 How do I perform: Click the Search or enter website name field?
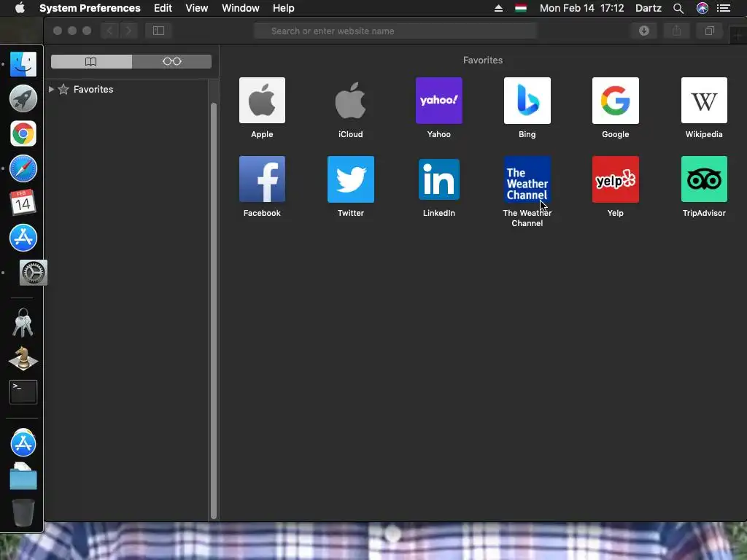point(395,31)
